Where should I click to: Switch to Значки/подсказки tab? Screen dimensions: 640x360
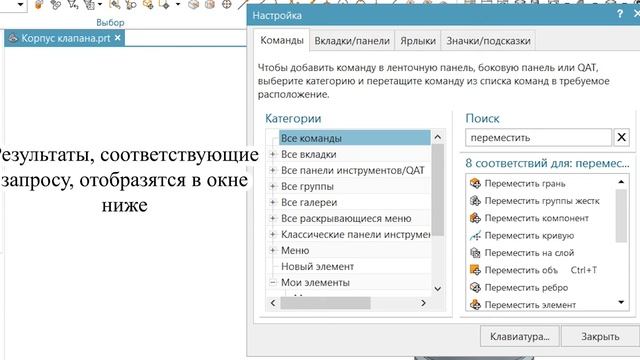coord(488,41)
